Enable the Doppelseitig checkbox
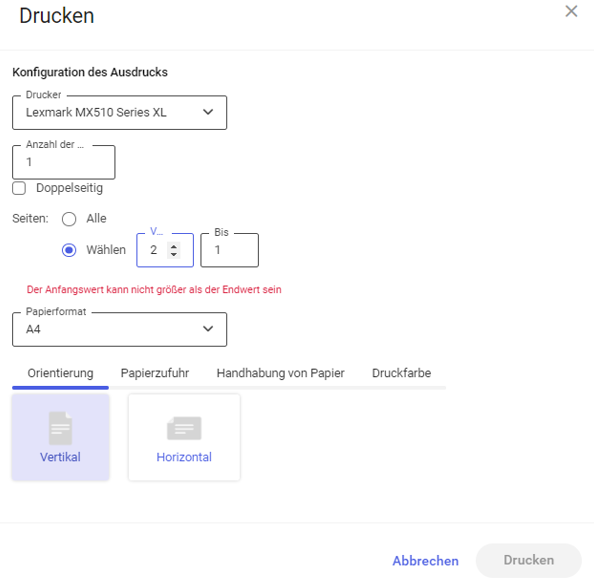This screenshot has height=580, width=594. tap(19, 188)
